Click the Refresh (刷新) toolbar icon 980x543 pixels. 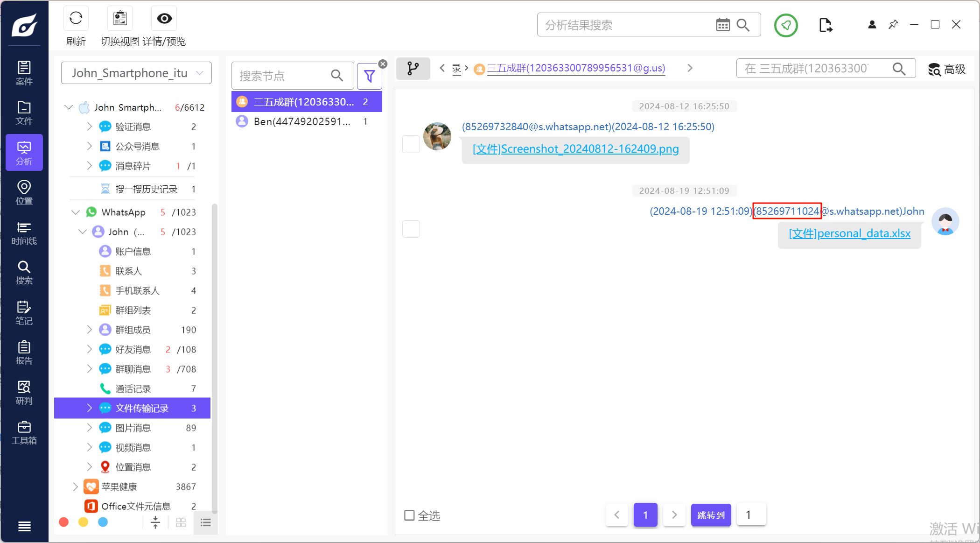pyautogui.click(x=76, y=19)
